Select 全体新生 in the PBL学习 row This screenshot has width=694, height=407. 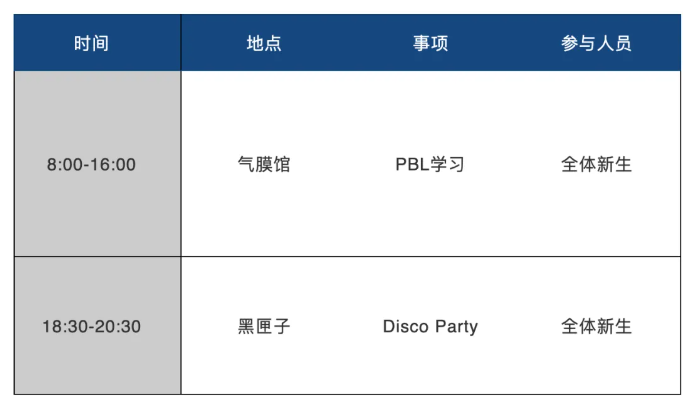(596, 165)
